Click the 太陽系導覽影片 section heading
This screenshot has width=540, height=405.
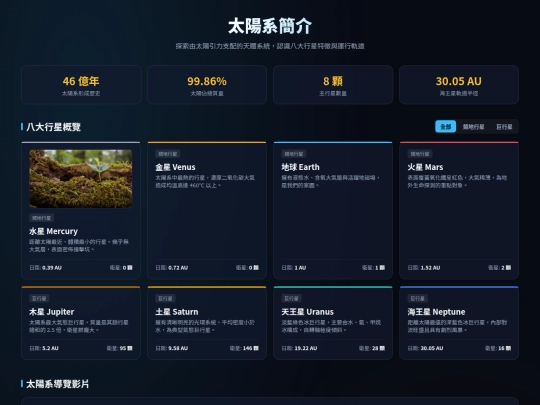[58, 384]
